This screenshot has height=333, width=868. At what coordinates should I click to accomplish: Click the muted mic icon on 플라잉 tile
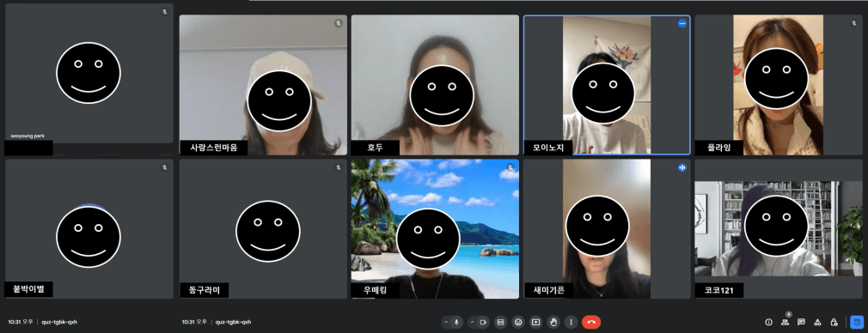(x=854, y=23)
